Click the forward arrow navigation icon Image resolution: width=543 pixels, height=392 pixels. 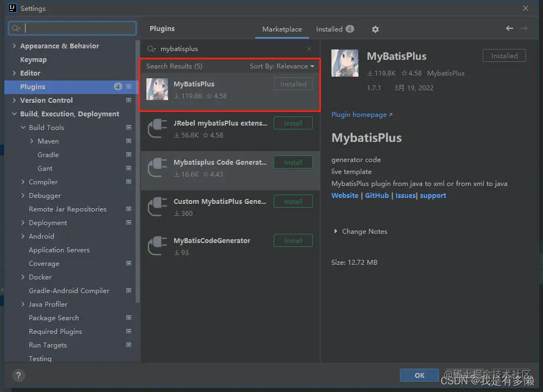click(x=523, y=28)
